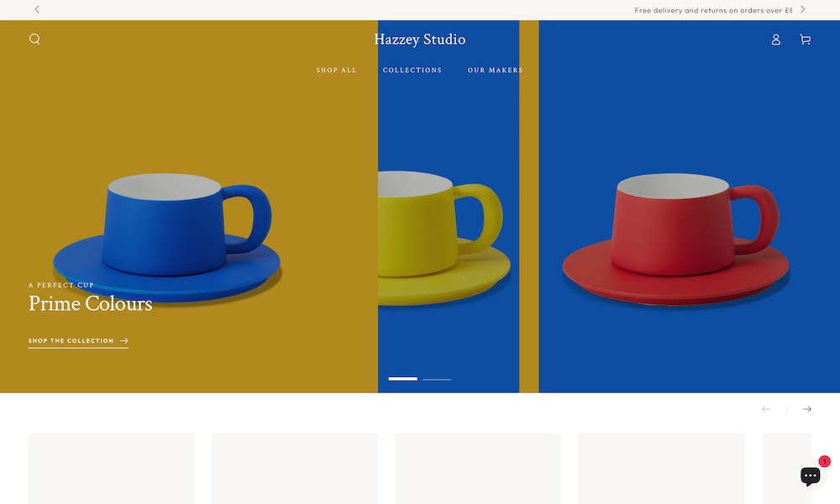Go to Our Makers page

coord(495,71)
